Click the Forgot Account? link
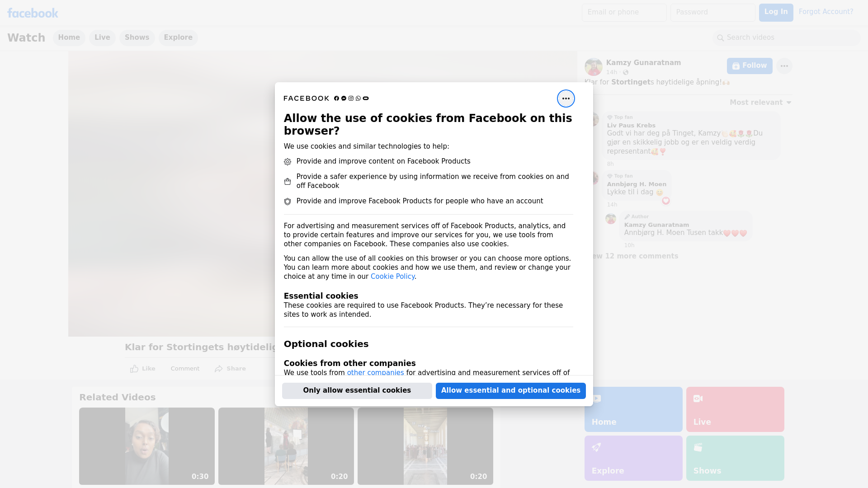The width and height of the screenshot is (868, 488). [x=826, y=12]
